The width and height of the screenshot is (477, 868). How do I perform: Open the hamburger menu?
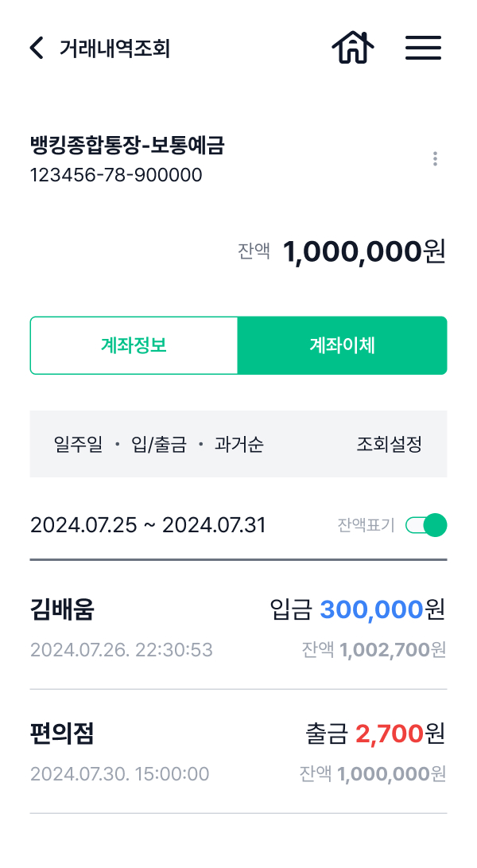pos(423,48)
